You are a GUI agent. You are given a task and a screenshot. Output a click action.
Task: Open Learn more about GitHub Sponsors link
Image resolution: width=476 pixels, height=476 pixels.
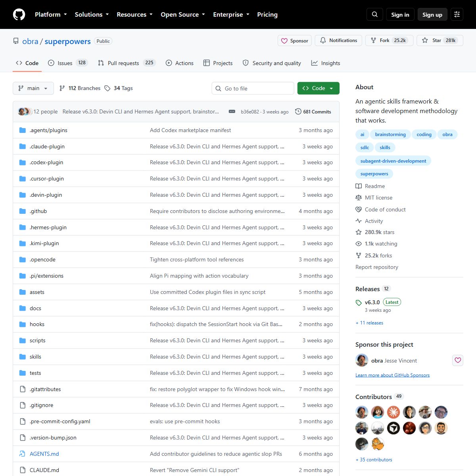pos(392,375)
